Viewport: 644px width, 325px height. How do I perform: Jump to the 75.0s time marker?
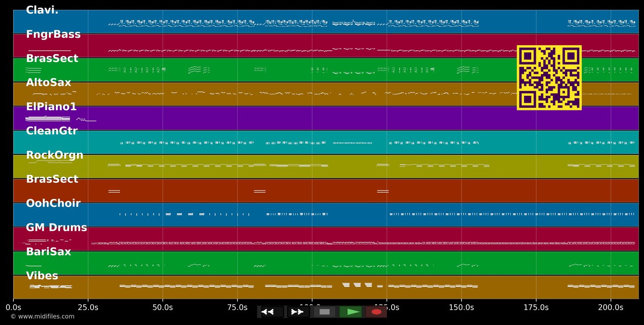[x=237, y=307]
